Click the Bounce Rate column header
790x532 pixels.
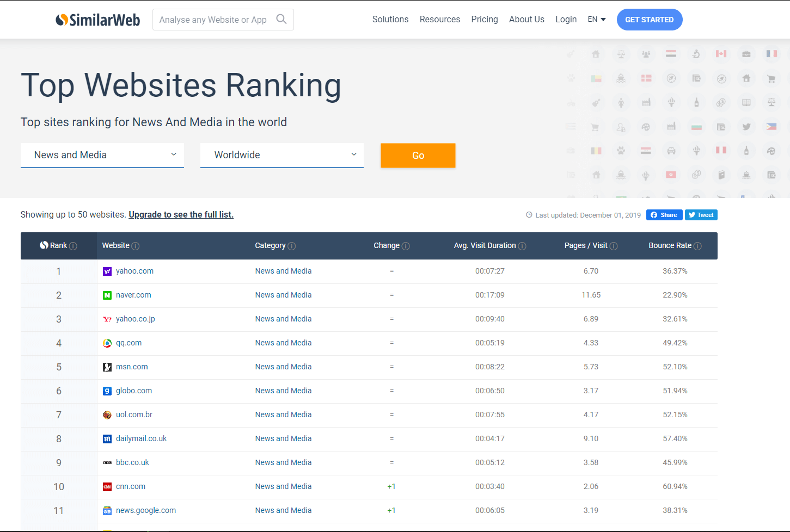coord(675,245)
